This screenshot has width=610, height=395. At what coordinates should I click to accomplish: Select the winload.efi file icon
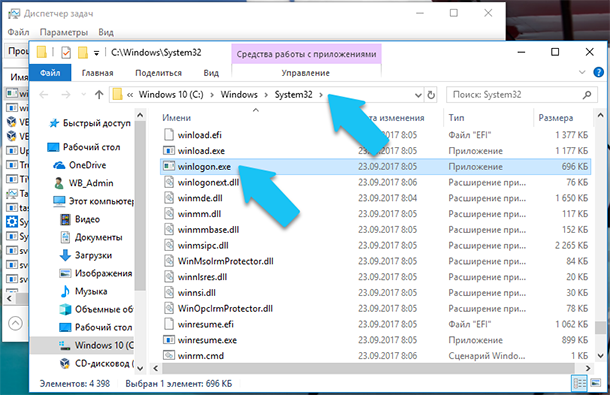[168, 135]
